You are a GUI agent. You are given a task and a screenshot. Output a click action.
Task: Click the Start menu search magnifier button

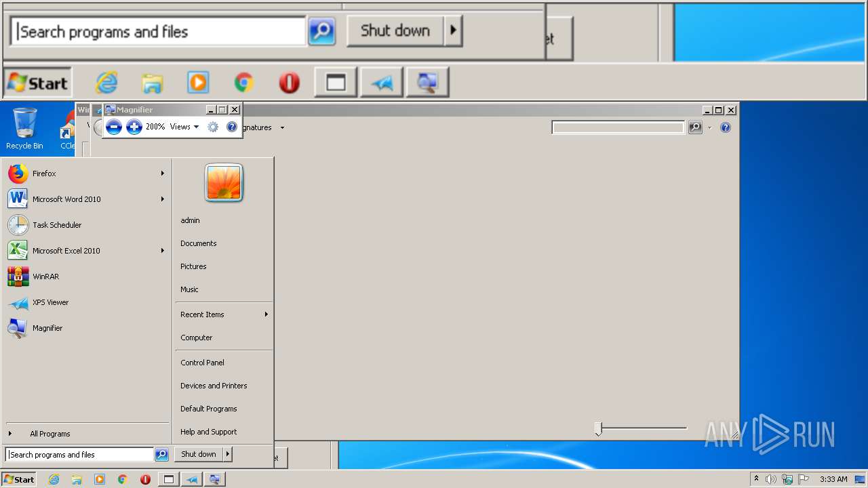(161, 455)
